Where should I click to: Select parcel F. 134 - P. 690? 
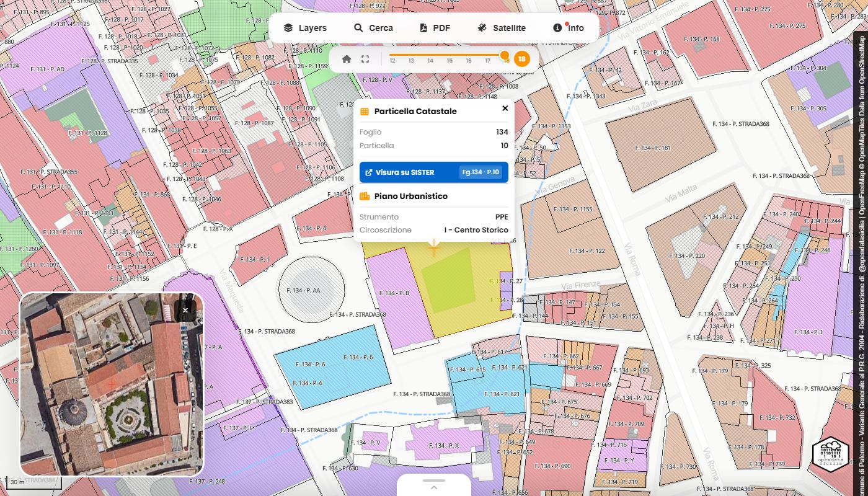(x=553, y=466)
